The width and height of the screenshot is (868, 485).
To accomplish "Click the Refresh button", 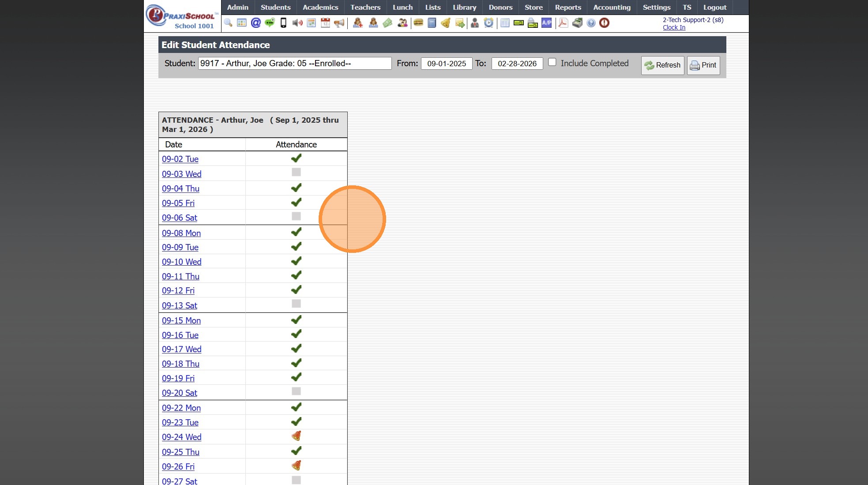I will [x=662, y=65].
